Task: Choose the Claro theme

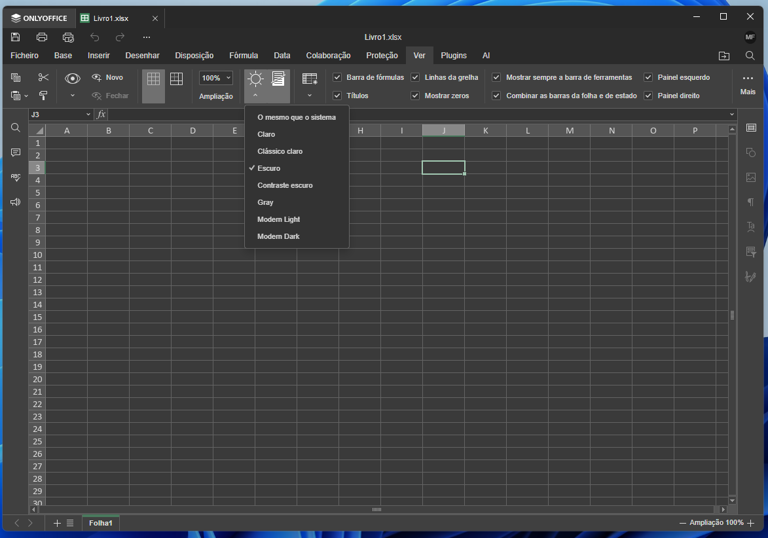Action: 297,134
